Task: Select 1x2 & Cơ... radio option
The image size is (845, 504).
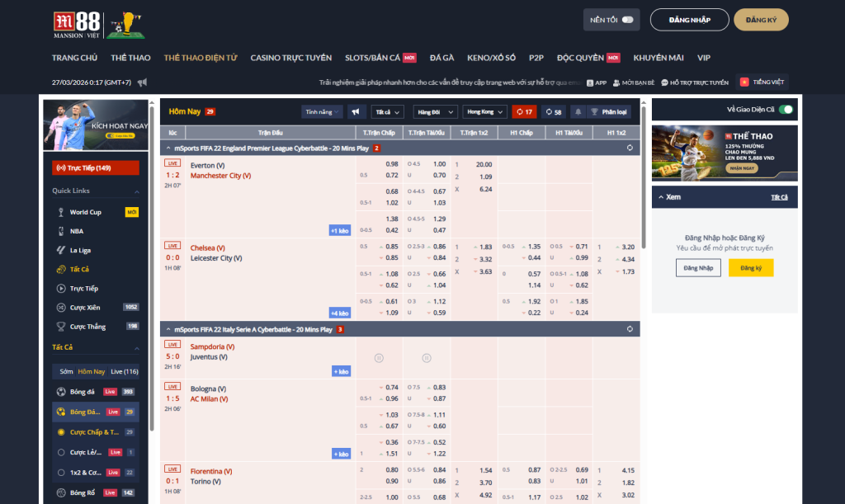Action: 61,473
